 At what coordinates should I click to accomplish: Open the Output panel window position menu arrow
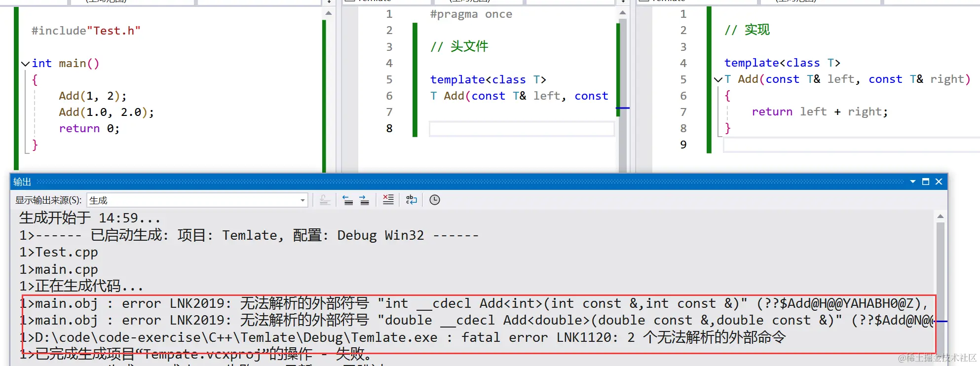click(913, 182)
